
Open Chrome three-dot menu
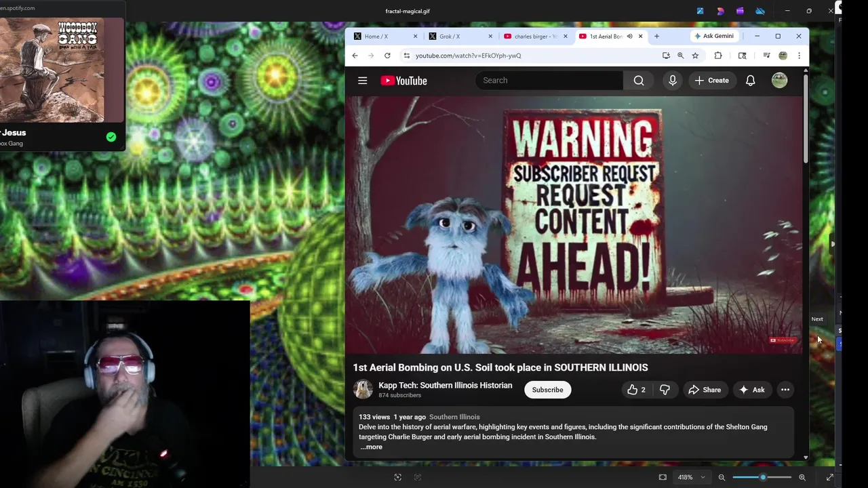pos(799,56)
